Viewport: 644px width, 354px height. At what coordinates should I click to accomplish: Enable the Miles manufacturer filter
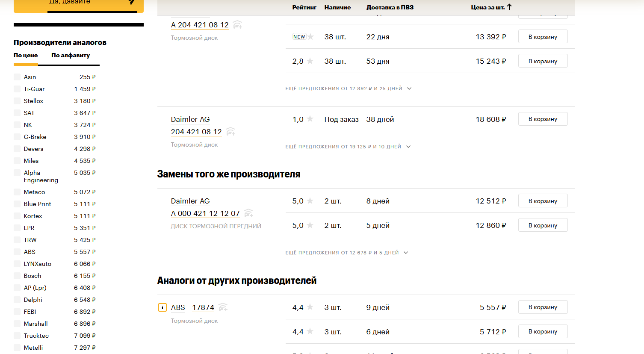[17, 161]
